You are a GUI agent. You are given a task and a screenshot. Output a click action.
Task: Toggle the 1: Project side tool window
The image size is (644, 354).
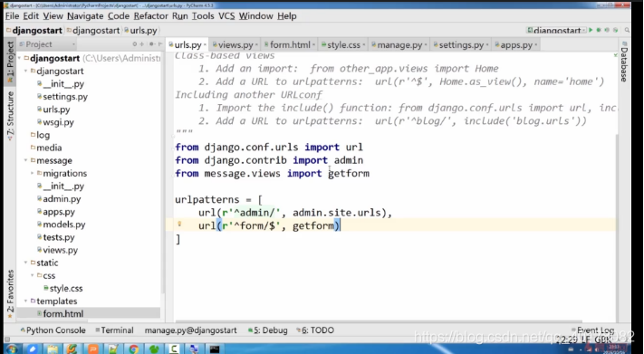coord(10,62)
